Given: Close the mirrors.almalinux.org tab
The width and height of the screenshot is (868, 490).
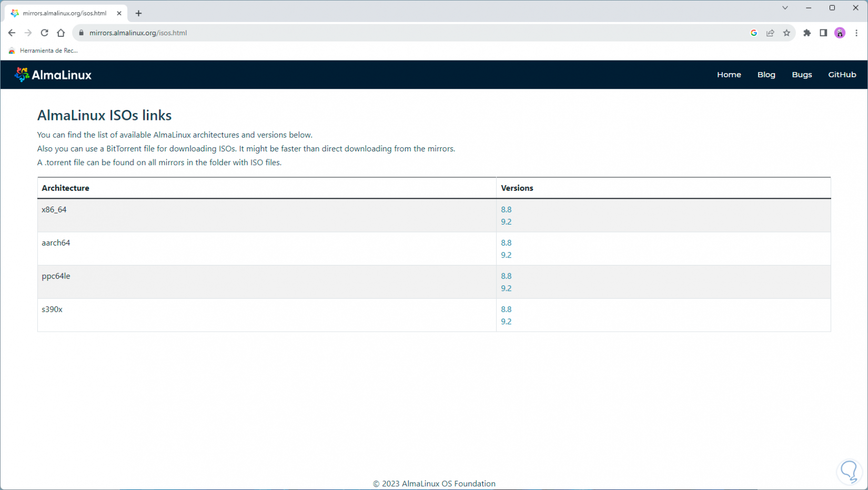Looking at the screenshot, I should (x=119, y=13).
